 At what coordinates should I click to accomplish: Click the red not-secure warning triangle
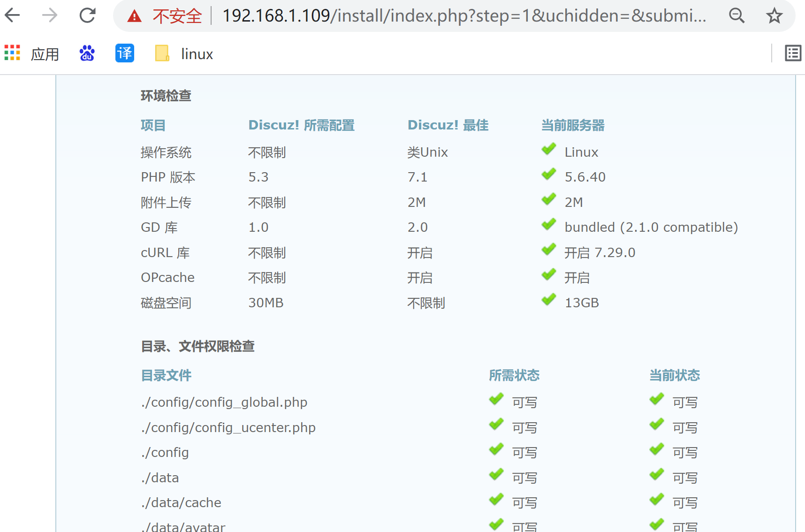pos(135,16)
